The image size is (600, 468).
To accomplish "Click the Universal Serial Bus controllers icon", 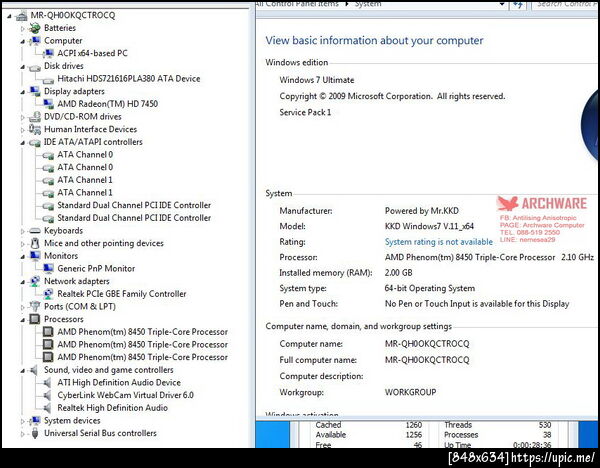I will click(35, 433).
